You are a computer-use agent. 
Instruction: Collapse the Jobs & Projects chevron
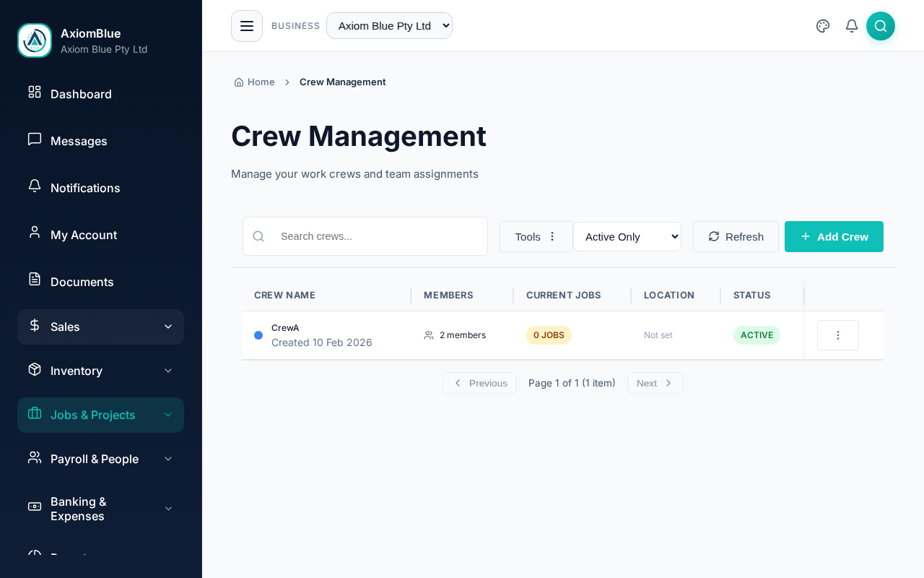(168, 415)
